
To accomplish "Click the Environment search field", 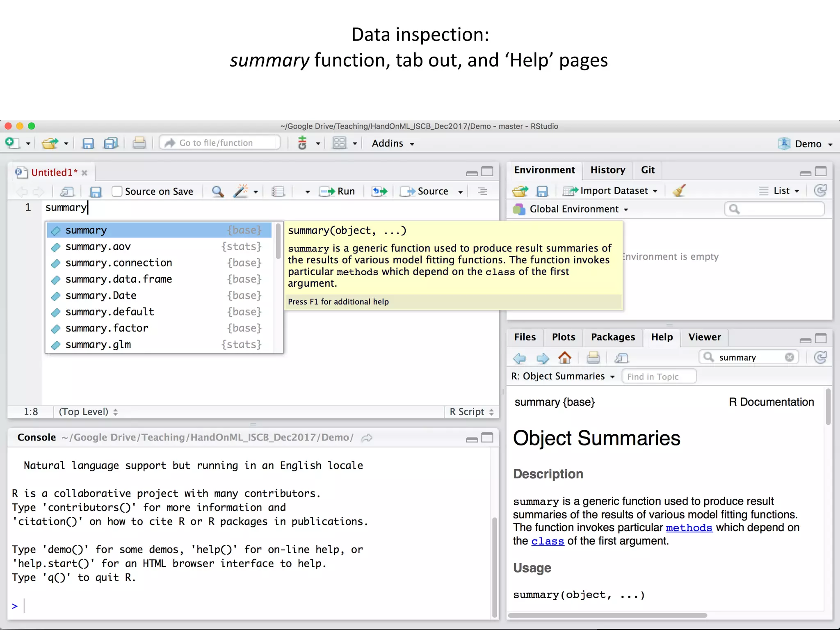I will point(774,209).
